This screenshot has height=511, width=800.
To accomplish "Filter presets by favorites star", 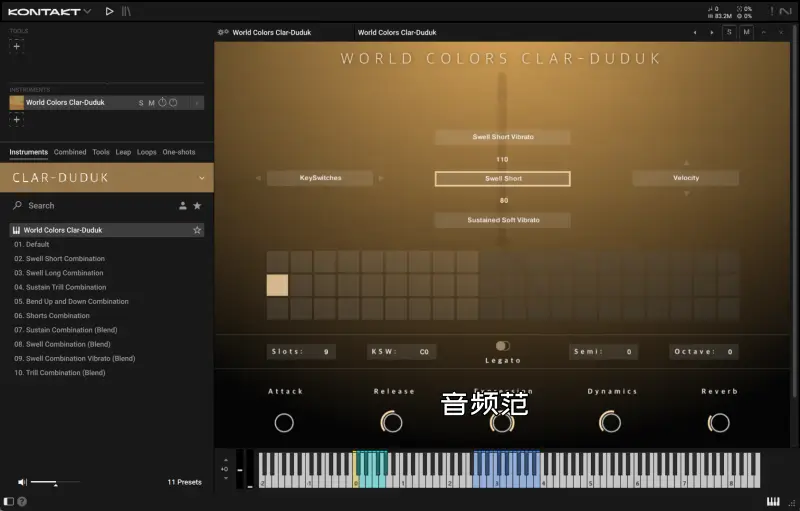I will tap(197, 206).
